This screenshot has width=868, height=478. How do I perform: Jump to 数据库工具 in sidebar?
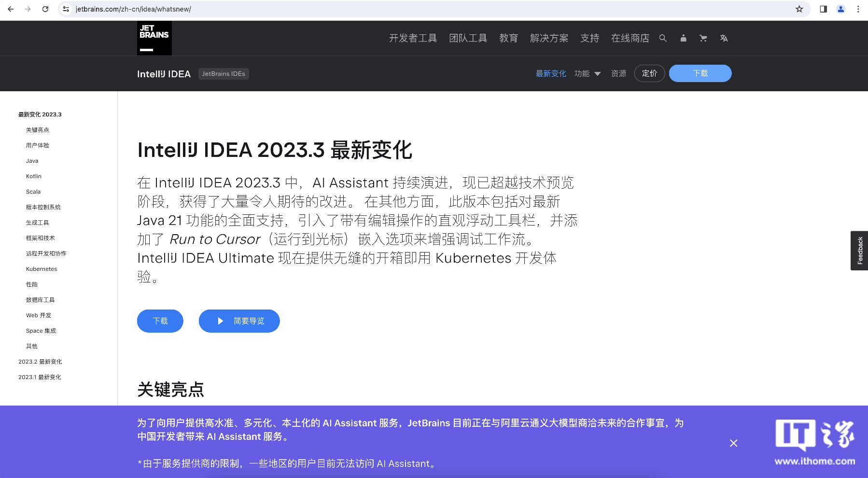(x=41, y=300)
